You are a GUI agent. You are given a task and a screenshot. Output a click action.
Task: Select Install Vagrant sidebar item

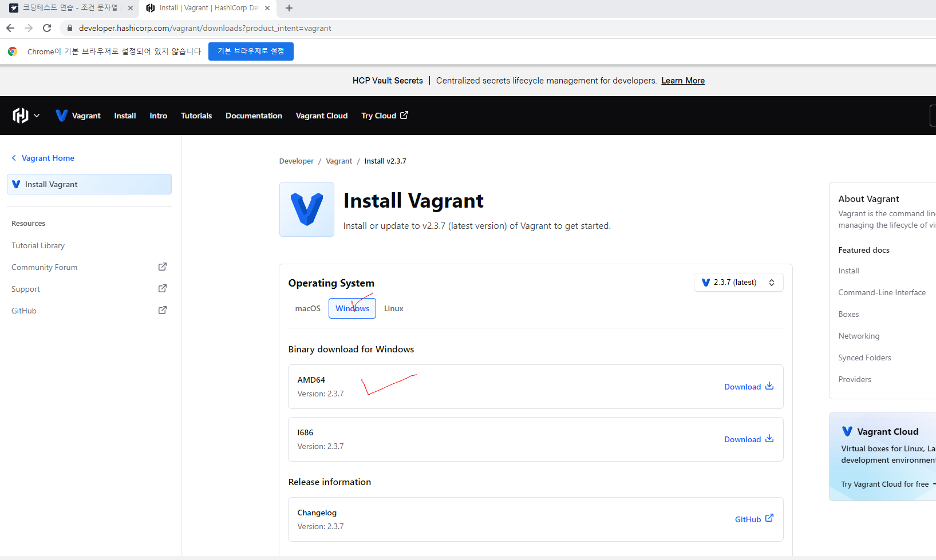click(x=89, y=184)
